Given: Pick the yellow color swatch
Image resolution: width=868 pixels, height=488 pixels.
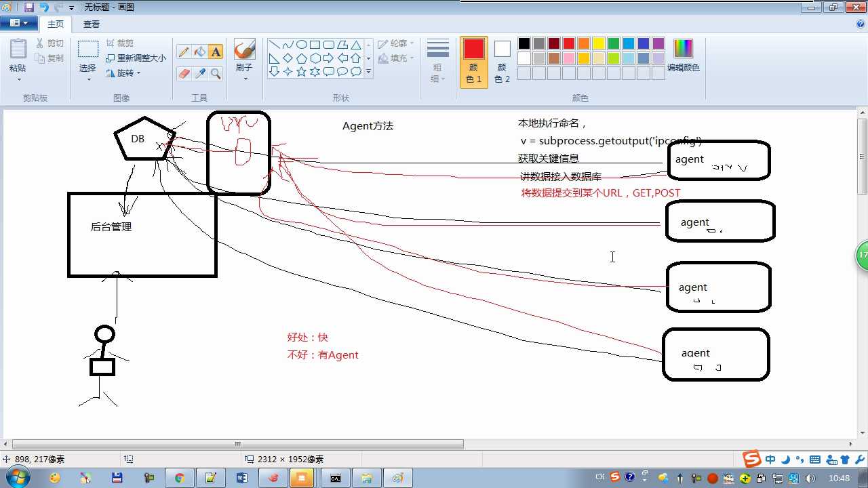Looking at the screenshot, I should coord(599,43).
